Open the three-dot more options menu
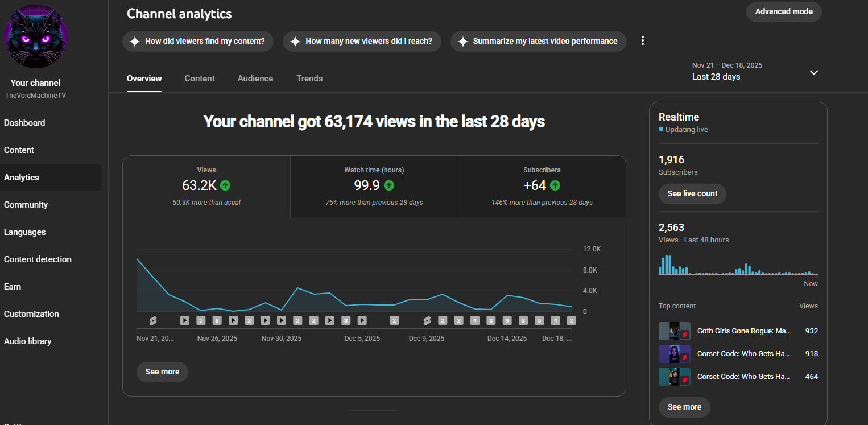The width and height of the screenshot is (868, 425). (x=643, y=41)
